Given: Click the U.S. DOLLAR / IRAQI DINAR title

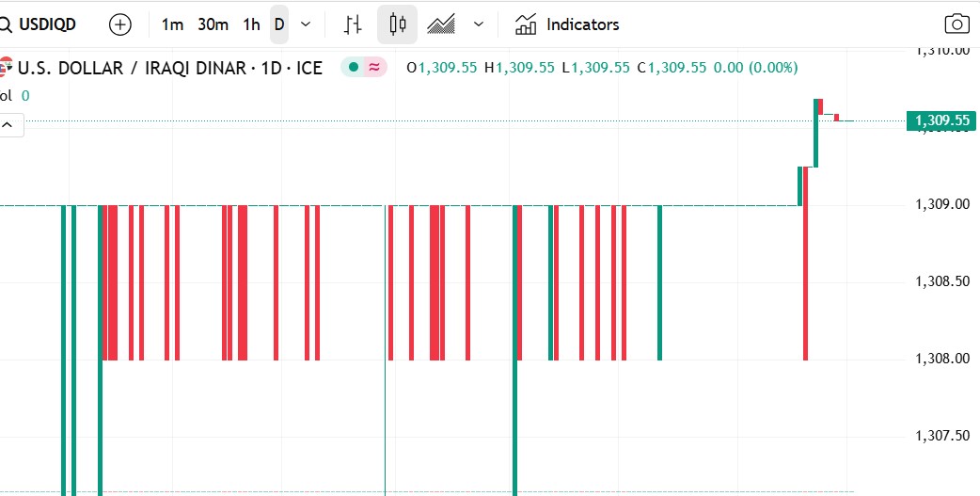Looking at the screenshot, I should [170, 68].
